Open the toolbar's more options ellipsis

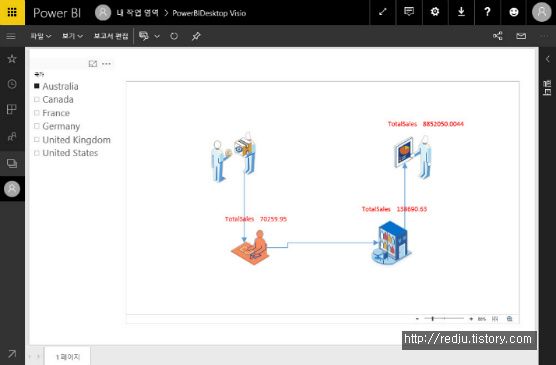click(x=545, y=36)
